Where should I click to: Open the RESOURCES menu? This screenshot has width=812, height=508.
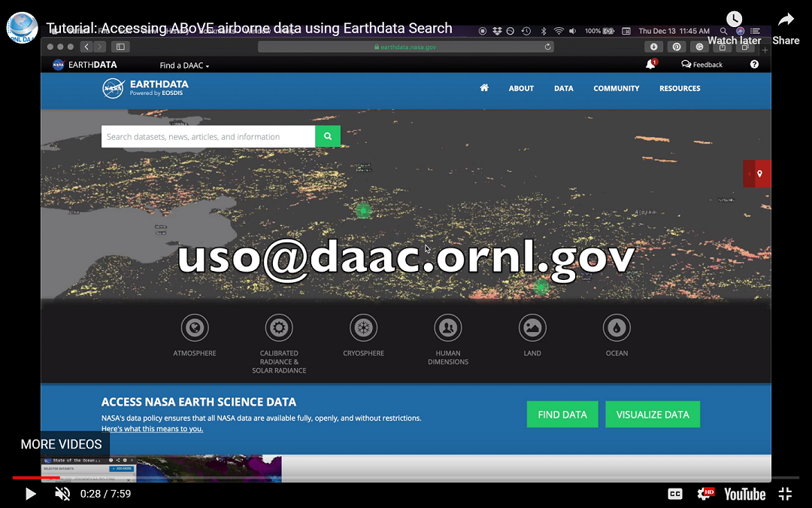click(x=680, y=89)
